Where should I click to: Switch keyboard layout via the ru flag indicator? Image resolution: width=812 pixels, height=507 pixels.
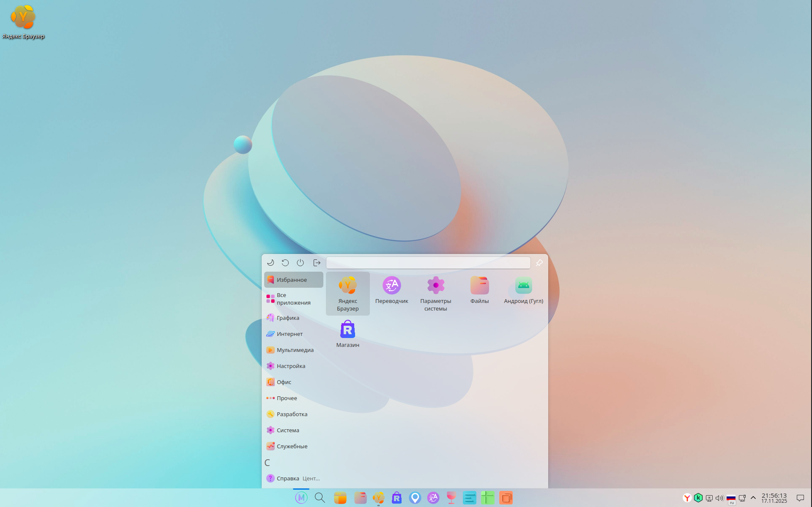pyautogui.click(x=731, y=498)
